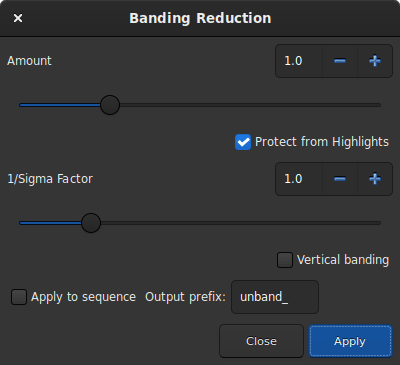
Task: Click the blue filled Amount slider segment
Action: [x=60, y=105]
